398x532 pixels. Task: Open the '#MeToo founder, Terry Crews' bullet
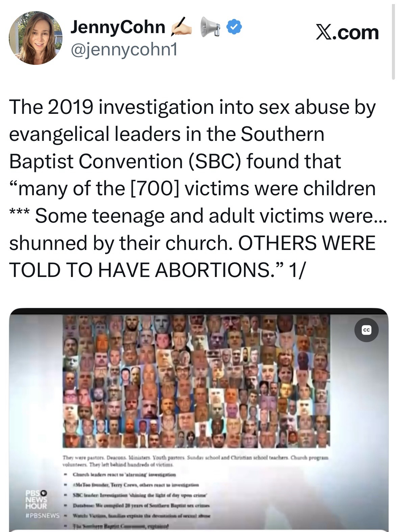135,484
